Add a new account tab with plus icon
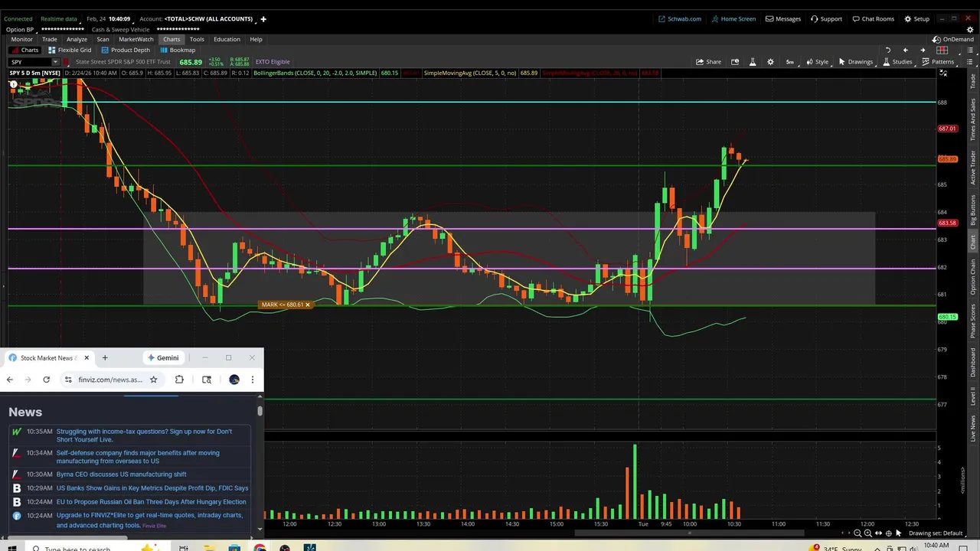This screenshot has height=551, width=980. pyautogui.click(x=263, y=19)
